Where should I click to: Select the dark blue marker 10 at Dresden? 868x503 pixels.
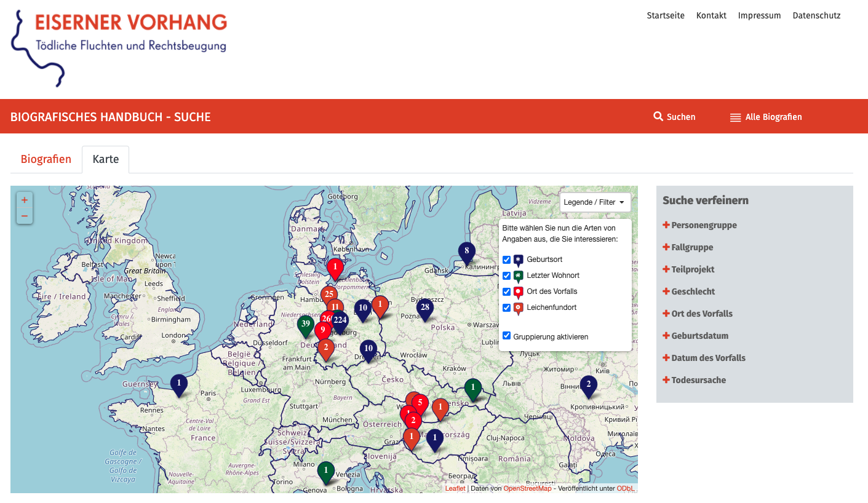368,351
